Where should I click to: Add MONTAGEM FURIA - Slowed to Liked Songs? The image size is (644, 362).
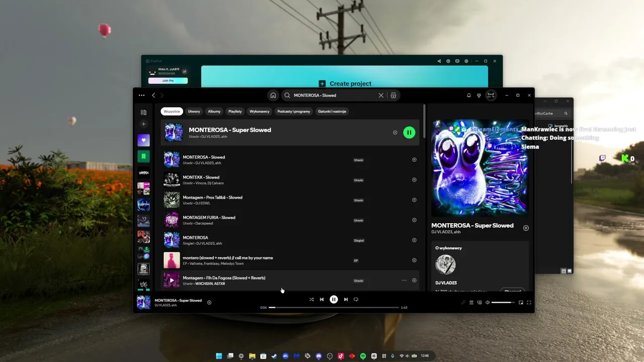coord(414,220)
